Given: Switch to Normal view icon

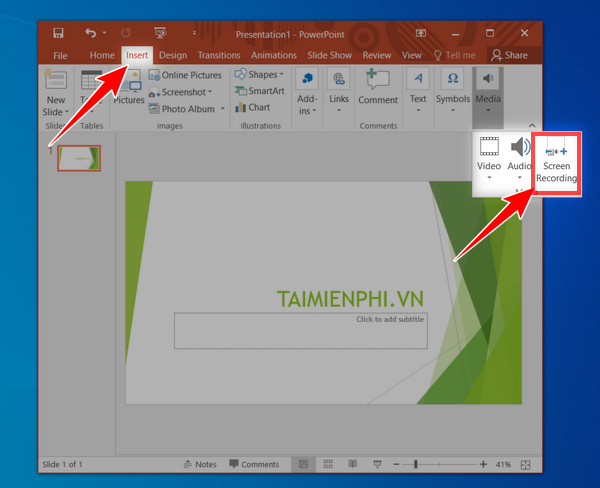Looking at the screenshot, I should coord(303,464).
